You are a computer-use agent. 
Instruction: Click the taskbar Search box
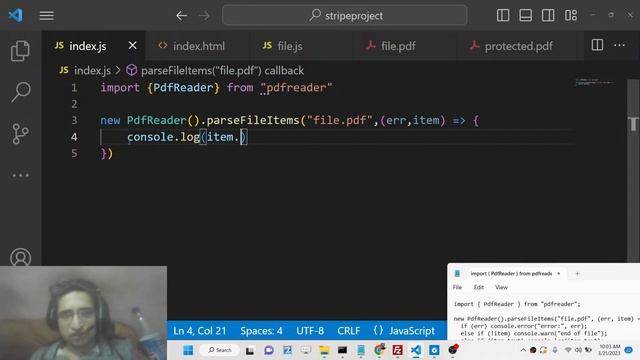220,350
